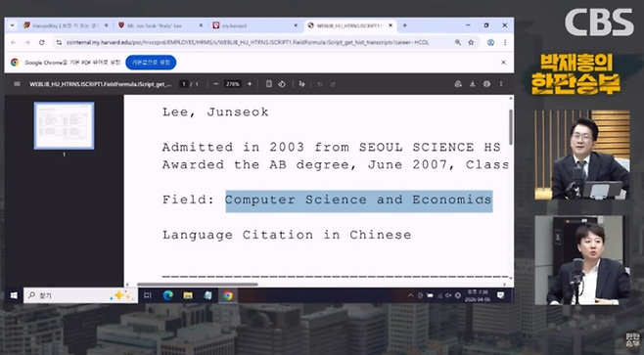Click the vertical scrollbar of the PDF
644x355 pixels.
click(511, 127)
